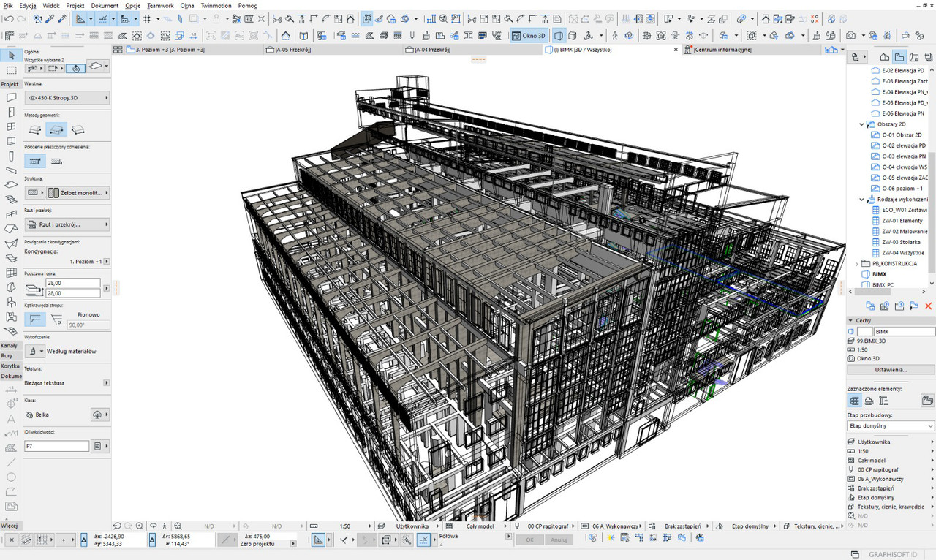Viewport: 936px width, 560px height.
Task: Click the Więcej tab at toolbox bottom
Action: [10, 526]
